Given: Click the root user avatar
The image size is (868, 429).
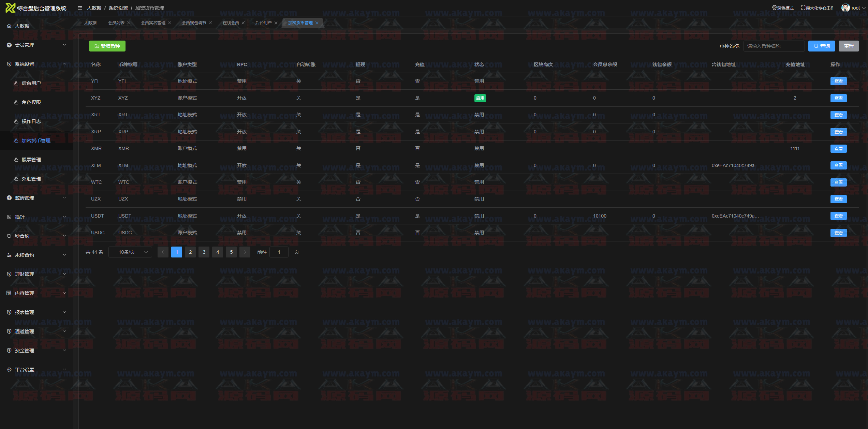Looking at the screenshot, I should pyautogui.click(x=845, y=8).
